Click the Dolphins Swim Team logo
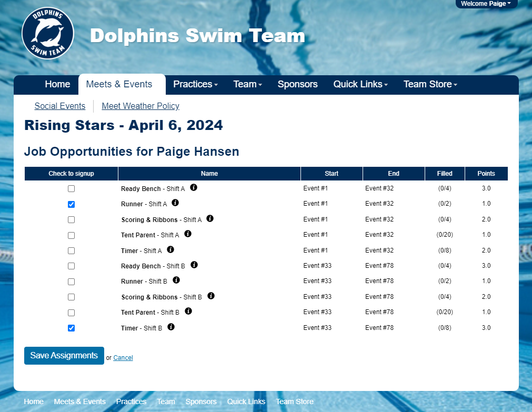 48,33
